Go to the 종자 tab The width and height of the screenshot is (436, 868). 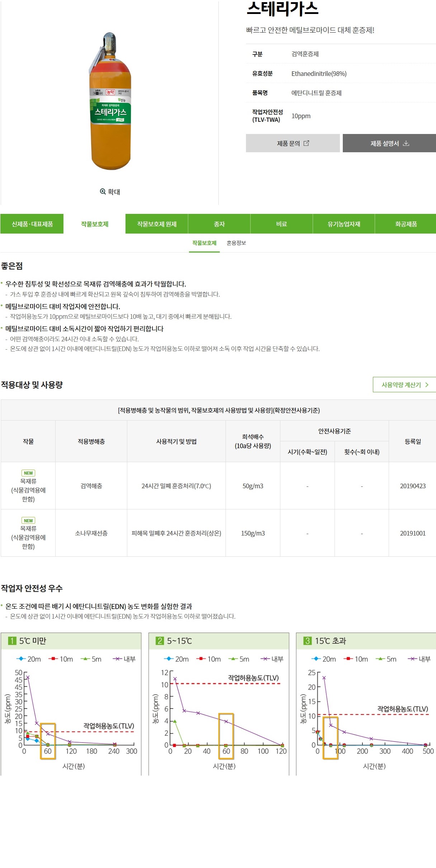(x=219, y=224)
